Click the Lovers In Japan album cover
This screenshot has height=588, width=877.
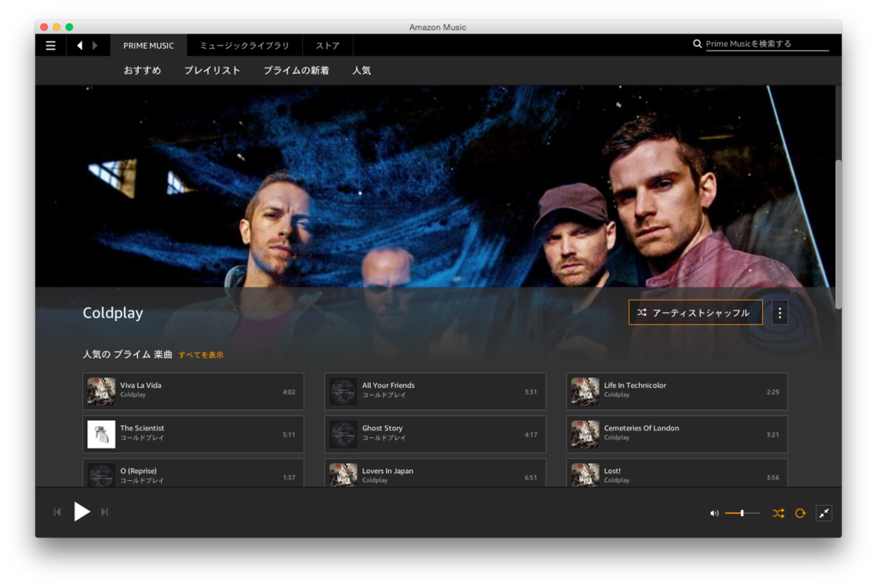coord(343,474)
